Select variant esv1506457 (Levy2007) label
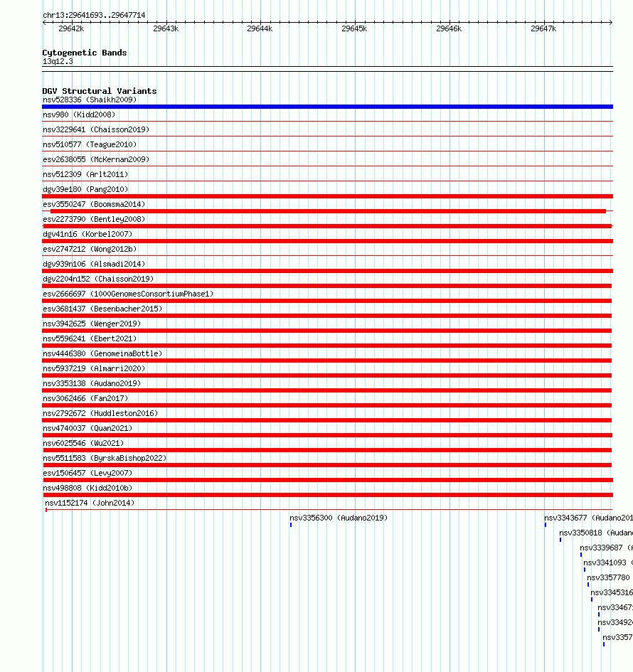The image size is (633, 672). coord(87,473)
